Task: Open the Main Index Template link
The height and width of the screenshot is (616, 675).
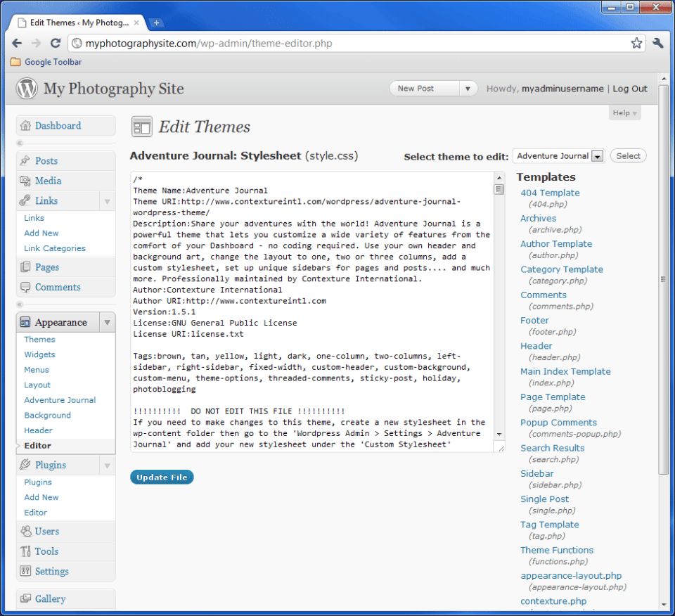Action: click(565, 371)
